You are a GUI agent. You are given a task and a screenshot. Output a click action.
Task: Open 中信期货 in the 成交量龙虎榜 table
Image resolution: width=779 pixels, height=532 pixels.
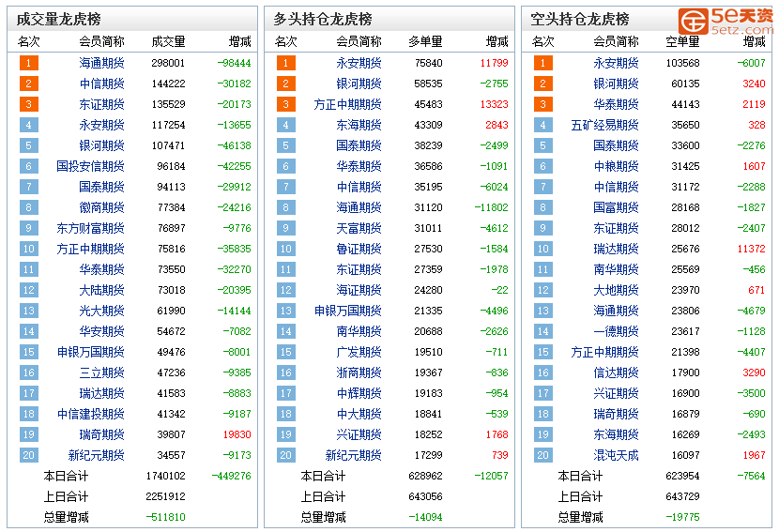[102, 84]
